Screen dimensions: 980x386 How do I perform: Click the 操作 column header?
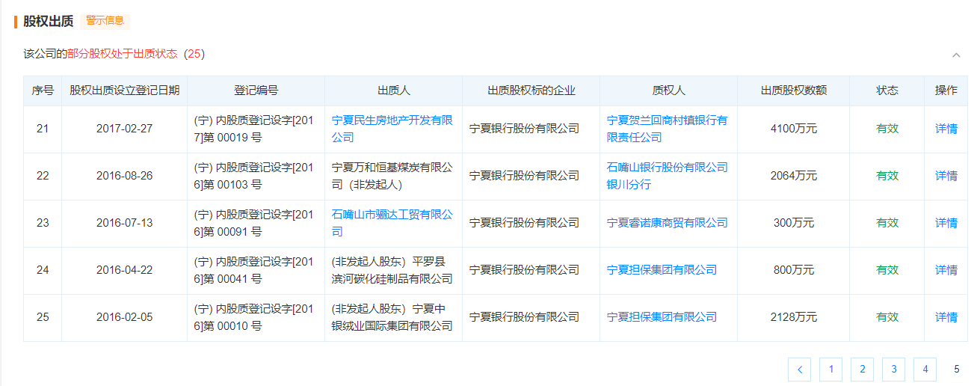pyautogui.click(x=946, y=91)
